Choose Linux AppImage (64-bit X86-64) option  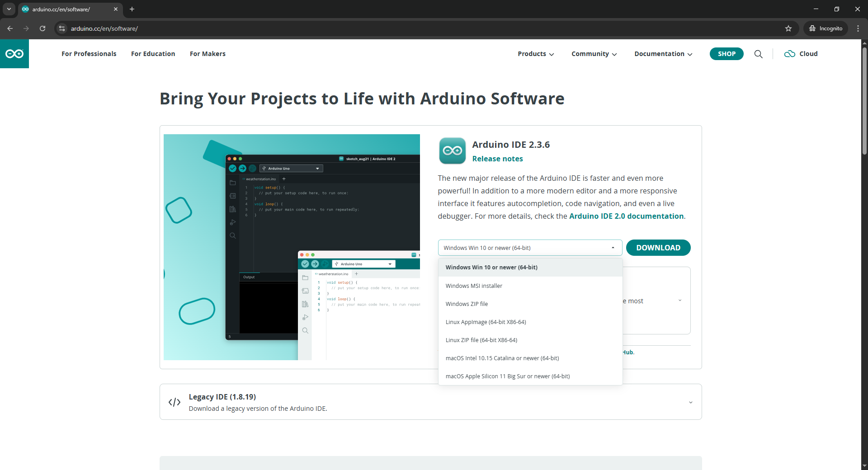coord(486,322)
